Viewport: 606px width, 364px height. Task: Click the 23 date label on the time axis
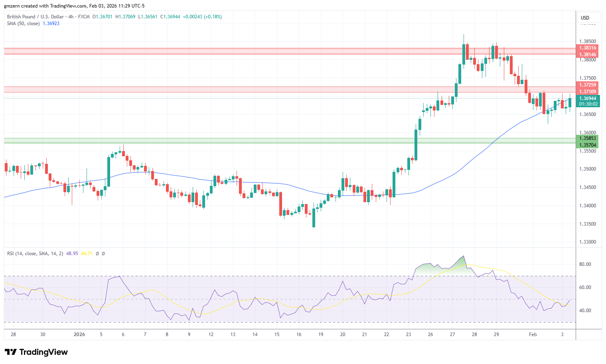point(409,334)
